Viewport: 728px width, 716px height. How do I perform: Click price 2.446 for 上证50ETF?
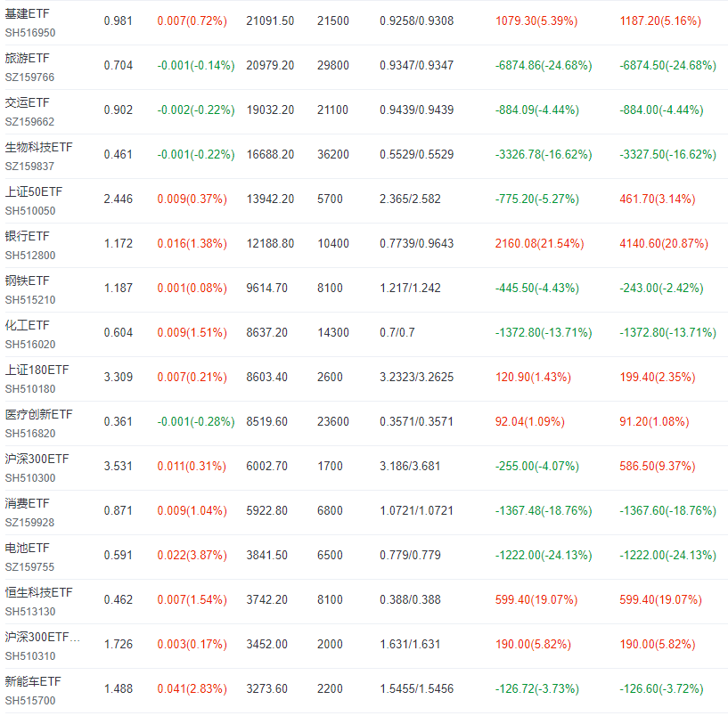(x=118, y=199)
